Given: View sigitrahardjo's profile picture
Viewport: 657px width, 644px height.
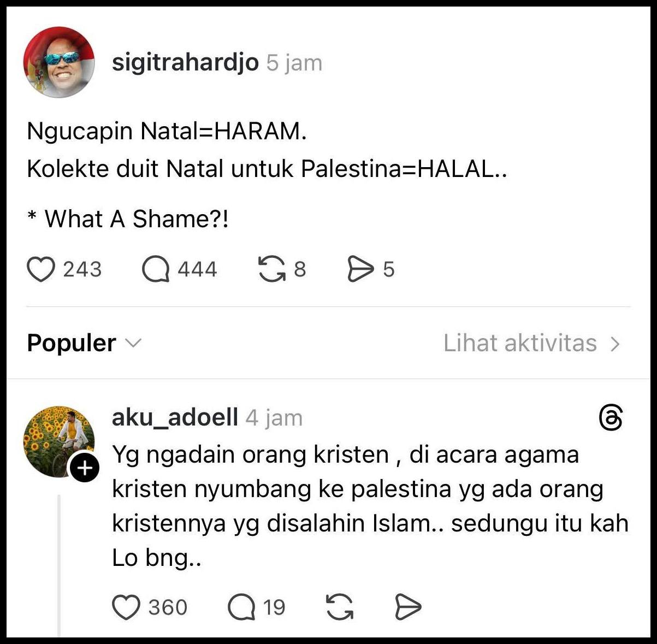Looking at the screenshot, I should [x=59, y=62].
